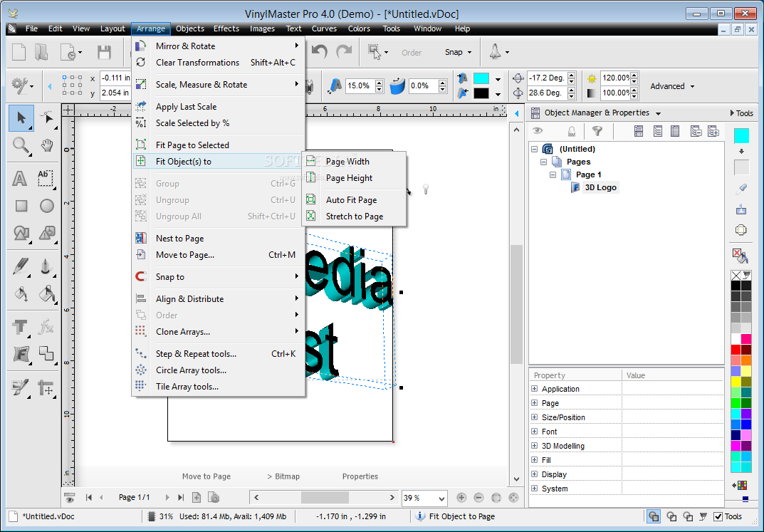Click the light bulb icon on canvas
764x532 pixels.
tap(426, 189)
